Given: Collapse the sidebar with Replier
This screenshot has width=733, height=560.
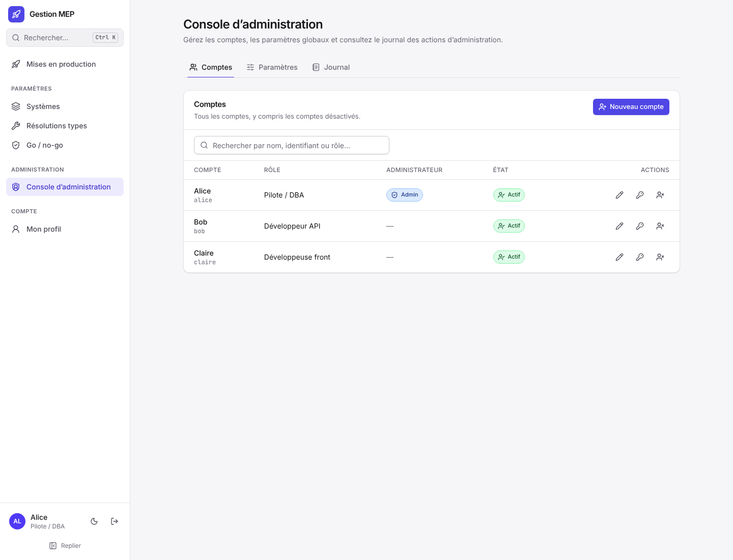Looking at the screenshot, I should [x=65, y=546].
